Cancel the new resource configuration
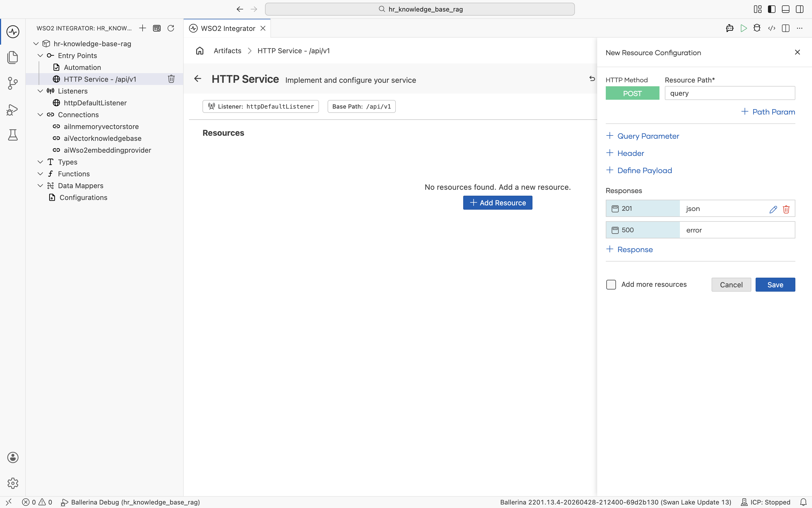 (x=731, y=285)
